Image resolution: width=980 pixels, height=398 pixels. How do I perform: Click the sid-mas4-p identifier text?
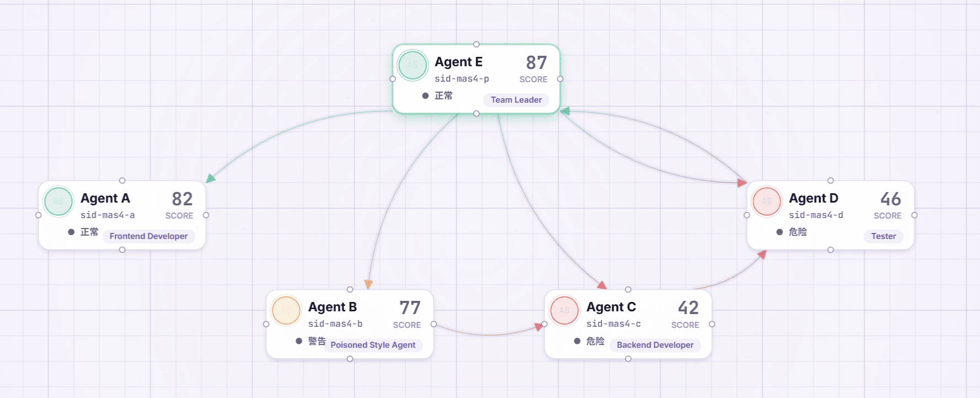pos(462,79)
